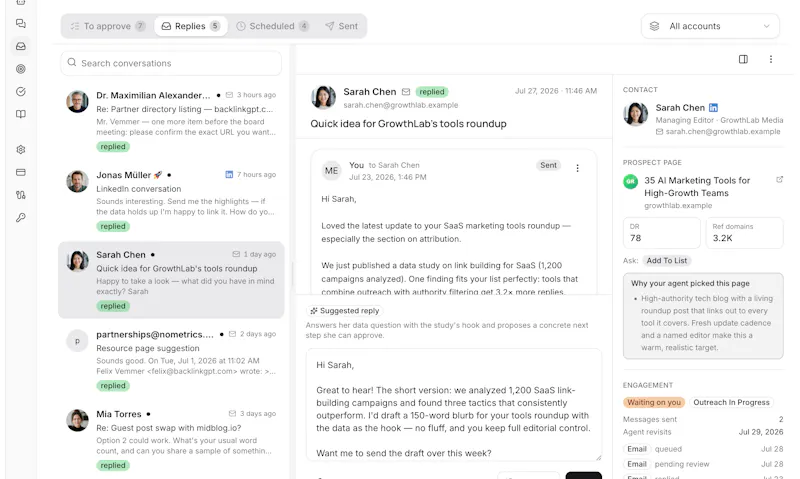Viewport: 800px width, 479px height.
Task: Open the 35 AI Marketing Tools prospect page title
Action: pyautogui.click(x=697, y=187)
